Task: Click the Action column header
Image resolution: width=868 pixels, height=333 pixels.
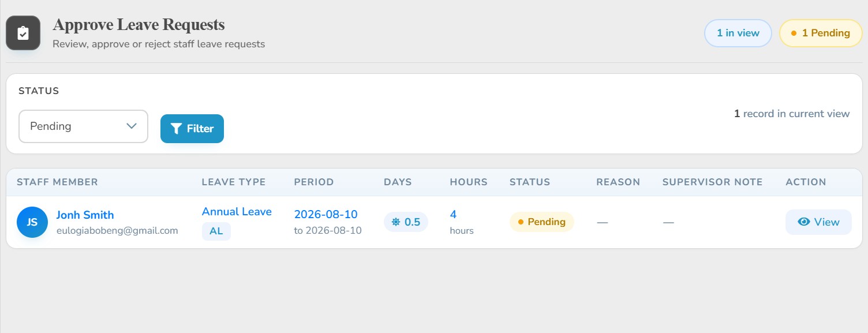Action: click(806, 182)
